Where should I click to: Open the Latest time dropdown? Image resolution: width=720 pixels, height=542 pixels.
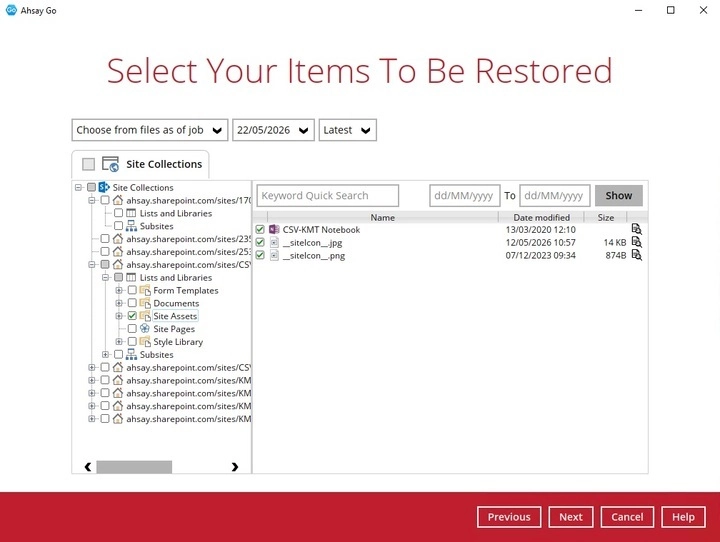point(348,130)
